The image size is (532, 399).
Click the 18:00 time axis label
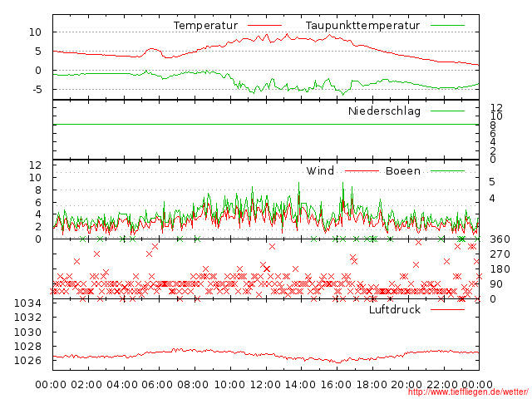(x=372, y=385)
